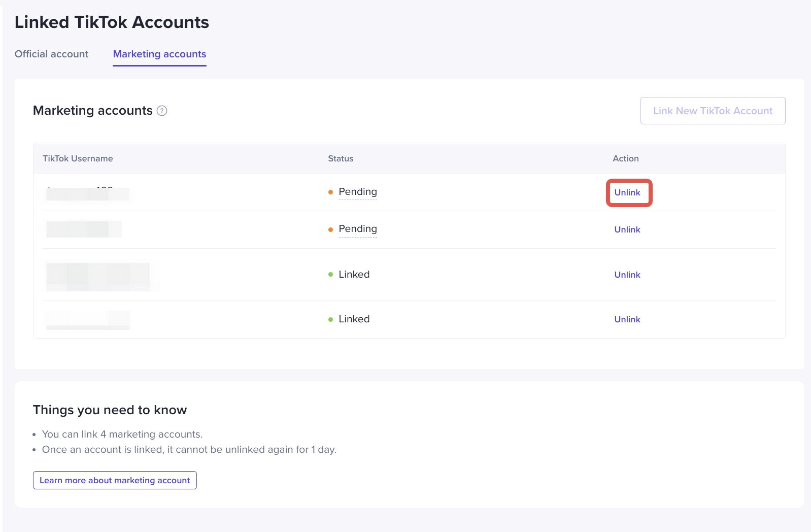Click the blurred username in the last row
The image size is (811, 532).
click(x=87, y=320)
